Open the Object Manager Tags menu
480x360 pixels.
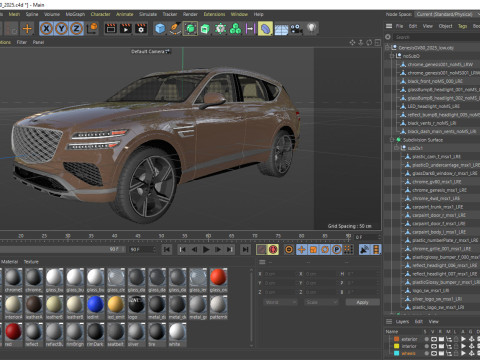point(462,26)
